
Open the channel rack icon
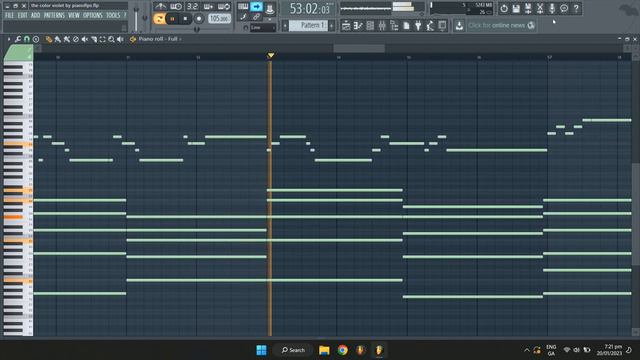370,26
